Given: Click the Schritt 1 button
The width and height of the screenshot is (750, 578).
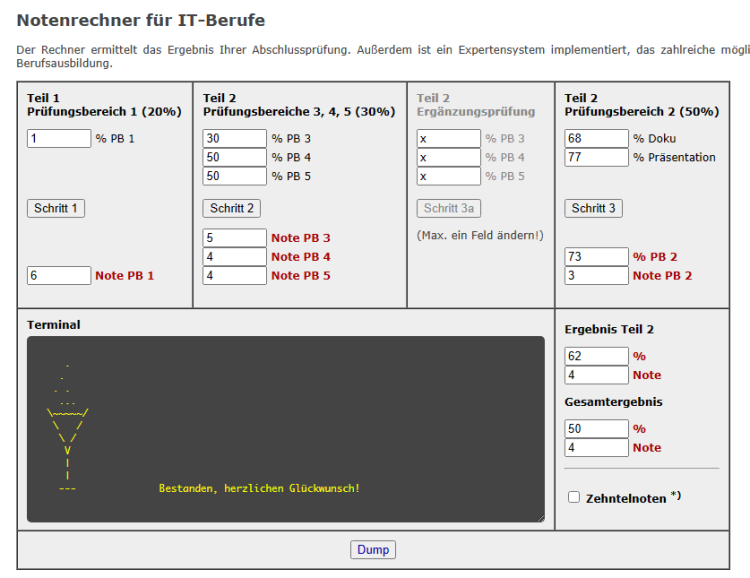Looking at the screenshot, I should (56, 208).
